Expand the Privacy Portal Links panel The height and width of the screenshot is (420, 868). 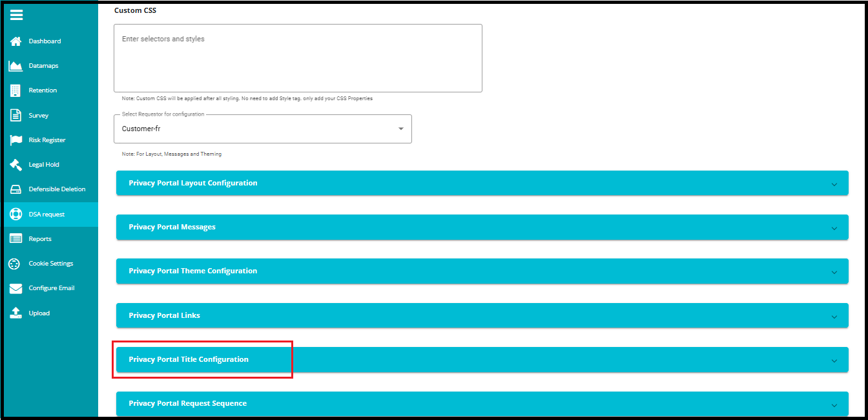click(482, 316)
